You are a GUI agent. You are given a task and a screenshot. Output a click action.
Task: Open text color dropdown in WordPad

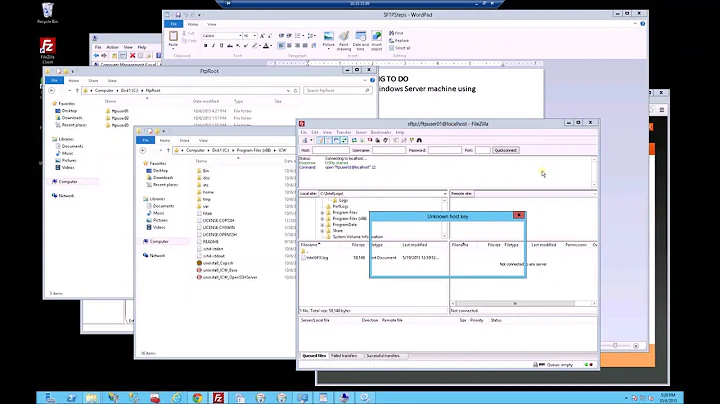[x=271, y=45]
